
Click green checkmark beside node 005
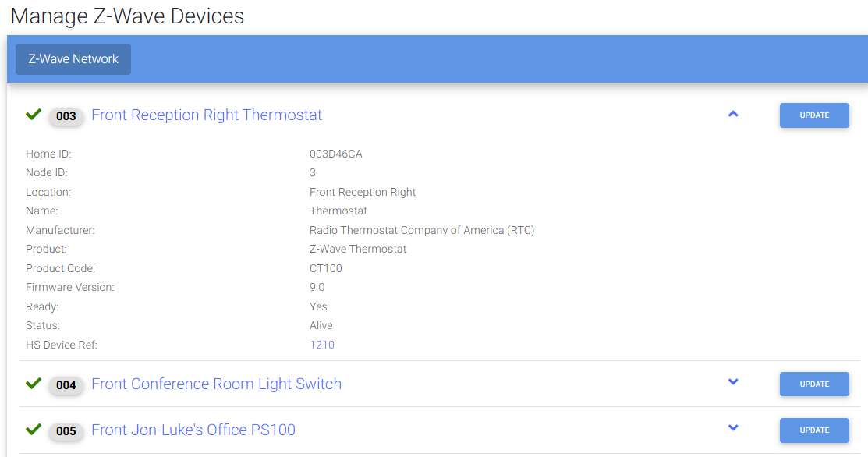tap(34, 430)
